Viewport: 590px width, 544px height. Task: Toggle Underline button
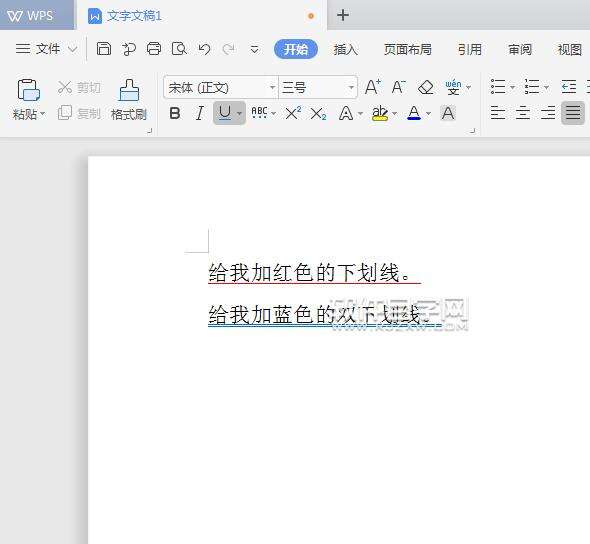pyautogui.click(x=225, y=113)
